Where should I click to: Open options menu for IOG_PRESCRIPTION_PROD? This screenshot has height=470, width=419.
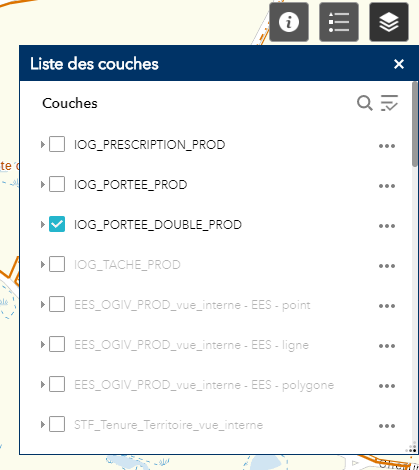tap(387, 146)
